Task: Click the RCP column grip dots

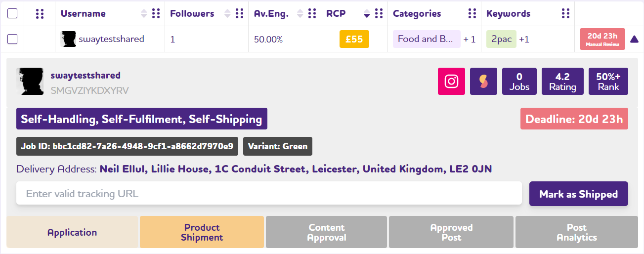Action: coord(379,13)
